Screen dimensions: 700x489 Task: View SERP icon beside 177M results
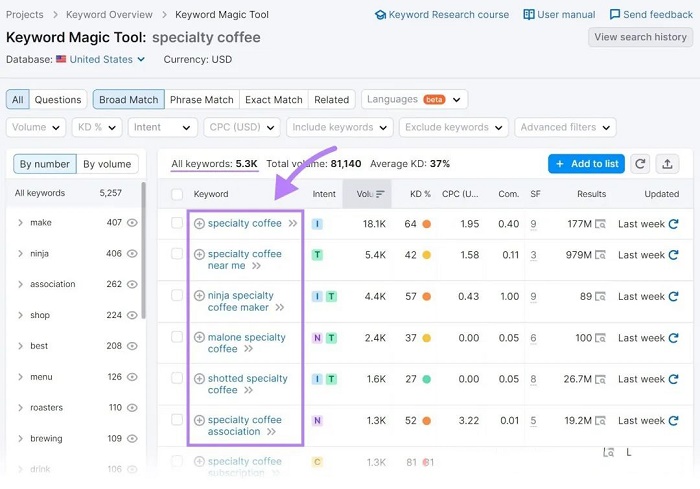point(600,224)
